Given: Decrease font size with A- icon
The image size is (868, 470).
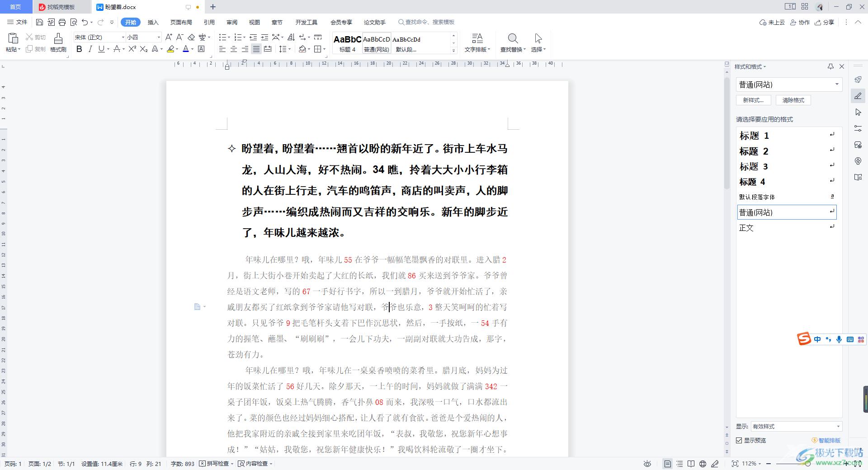Looking at the screenshot, I should click(x=179, y=37).
